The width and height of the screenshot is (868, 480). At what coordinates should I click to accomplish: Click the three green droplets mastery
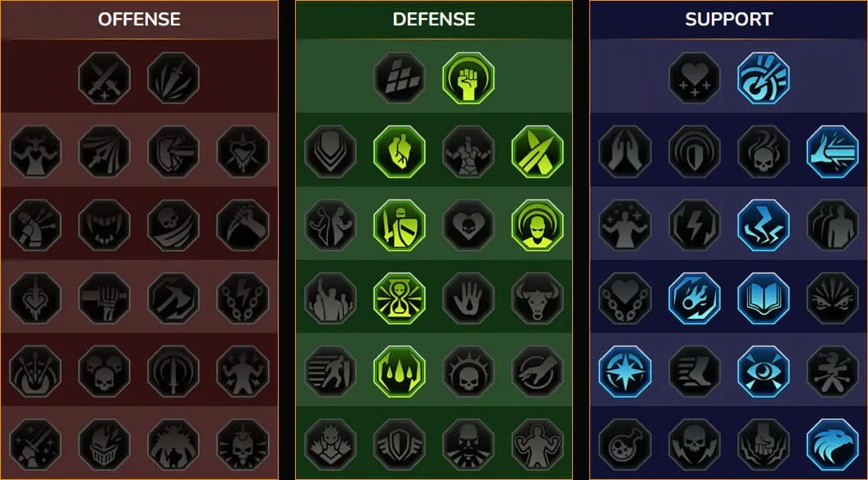399,372
